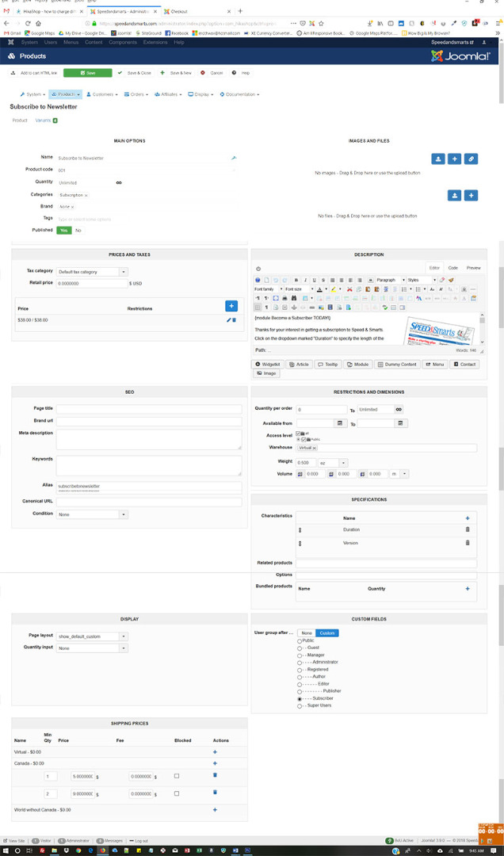Select the Registered user group radio
504x856 pixels.
click(300, 669)
